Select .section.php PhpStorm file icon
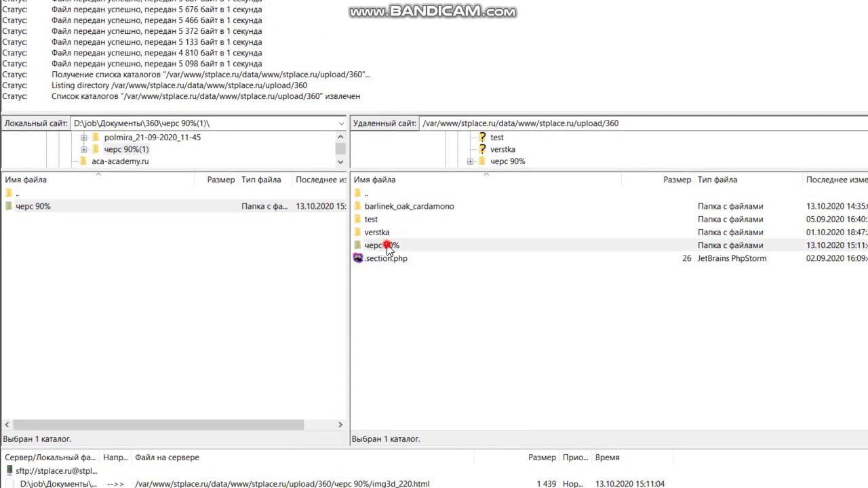Viewport: 868px width, 488px height. pyautogui.click(x=358, y=258)
